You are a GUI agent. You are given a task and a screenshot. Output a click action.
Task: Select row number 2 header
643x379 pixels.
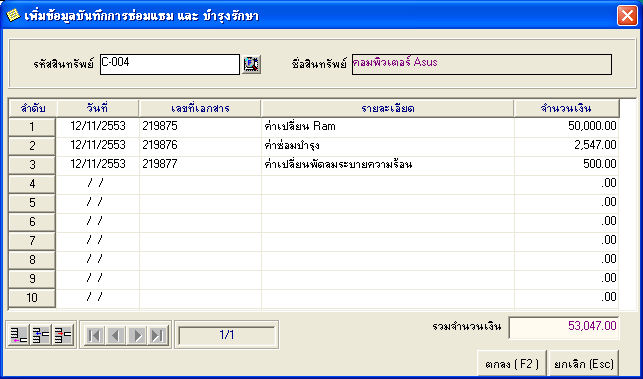point(32,146)
